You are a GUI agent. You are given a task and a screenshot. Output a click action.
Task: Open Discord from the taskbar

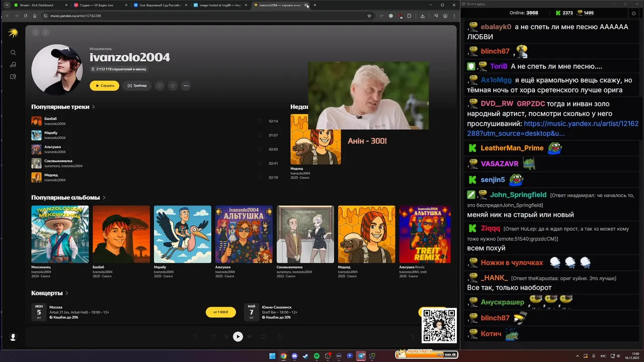pos(294,356)
